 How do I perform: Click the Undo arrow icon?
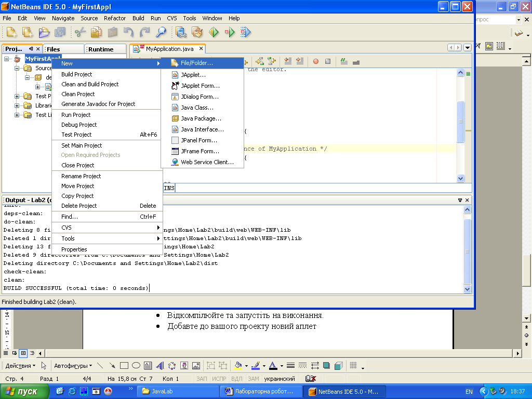point(129,32)
